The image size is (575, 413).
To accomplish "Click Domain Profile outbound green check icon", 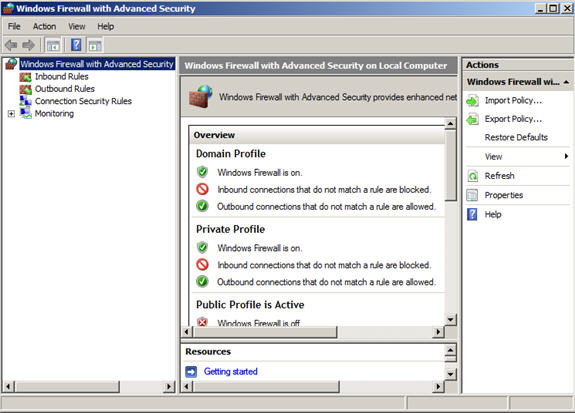I will pos(202,206).
